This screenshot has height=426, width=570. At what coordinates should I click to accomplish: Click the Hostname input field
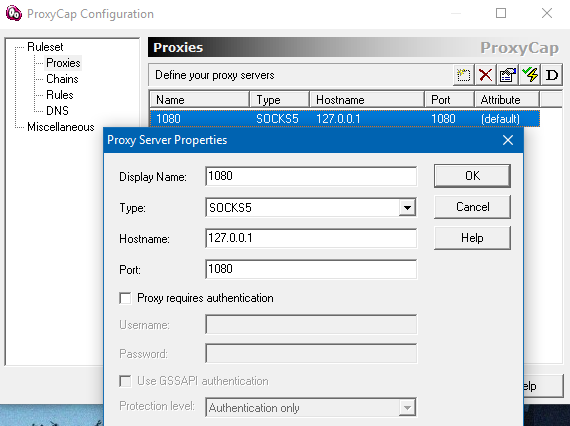click(x=311, y=238)
